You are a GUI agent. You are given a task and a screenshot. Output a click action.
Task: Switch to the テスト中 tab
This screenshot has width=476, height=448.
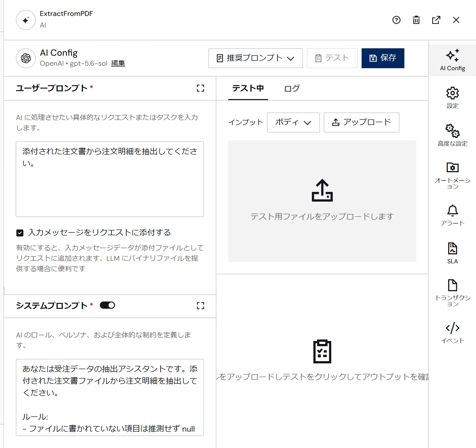pyautogui.click(x=248, y=88)
